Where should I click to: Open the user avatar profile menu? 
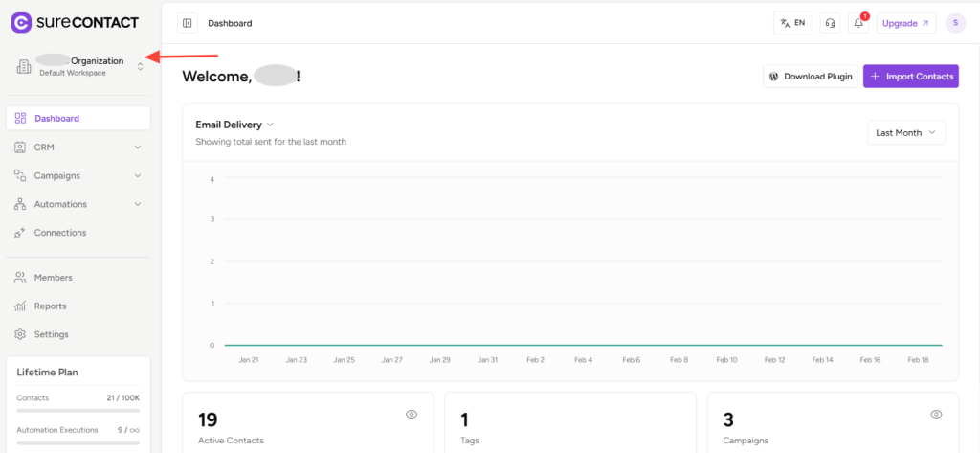pyautogui.click(x=955, y=23)
